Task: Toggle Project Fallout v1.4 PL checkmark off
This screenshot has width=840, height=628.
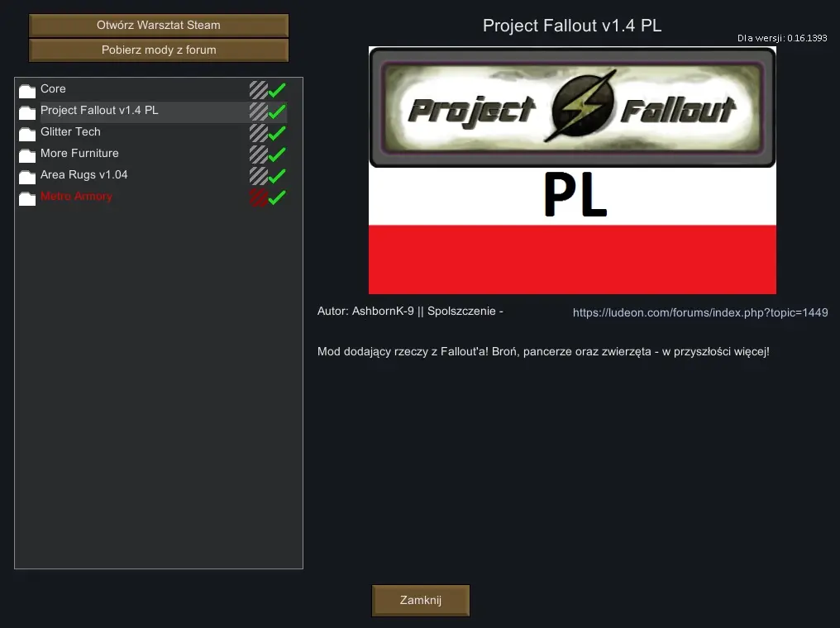Action: click(x=277, y=112)
